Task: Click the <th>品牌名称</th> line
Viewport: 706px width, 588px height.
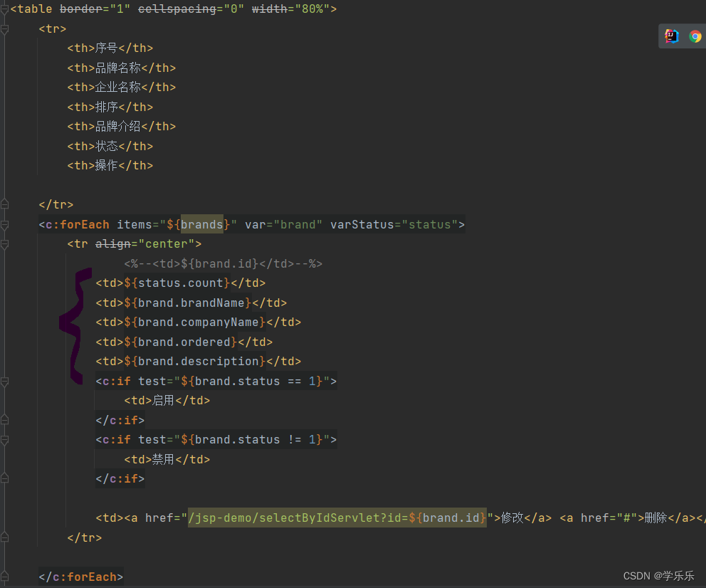Action: pyautogui.click(x=121, y=68)
